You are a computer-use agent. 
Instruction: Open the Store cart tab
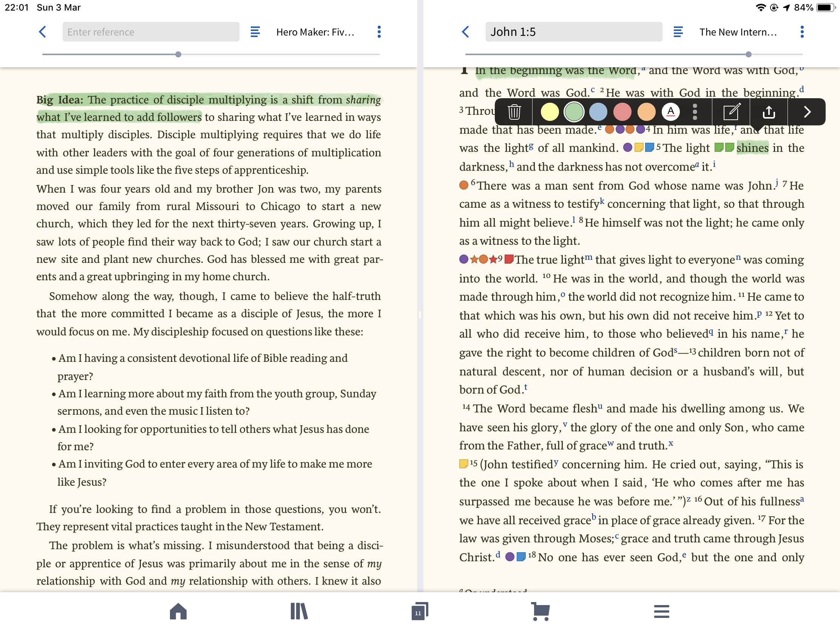540,611
